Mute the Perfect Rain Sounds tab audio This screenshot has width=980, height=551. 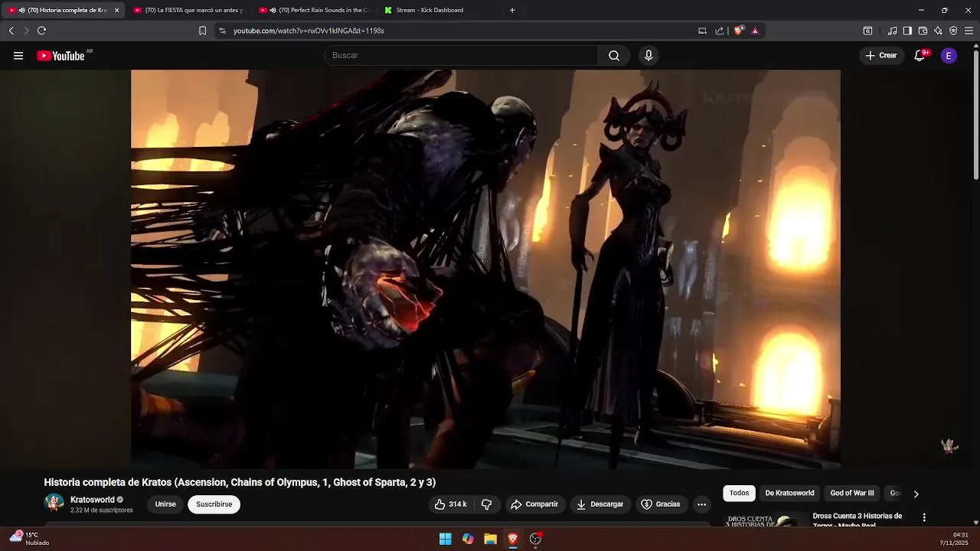click(x=273, y=10)
